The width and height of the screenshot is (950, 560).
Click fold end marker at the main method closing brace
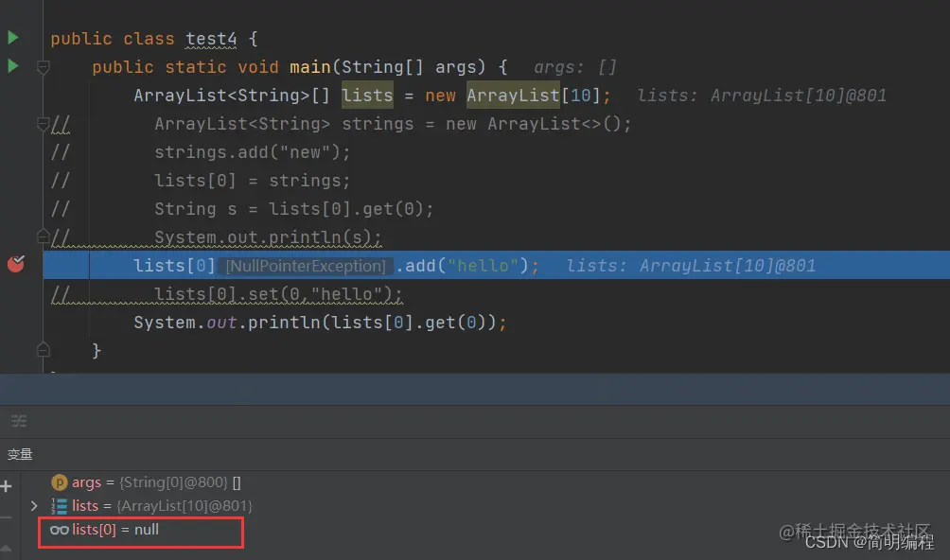coord(43,350)
